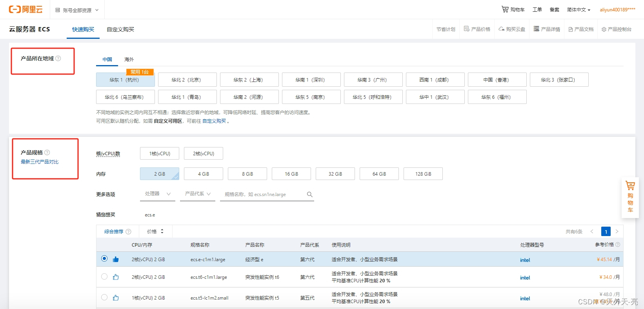Select 64 GiB memory option
644x309 pixels.
[379, 174]
